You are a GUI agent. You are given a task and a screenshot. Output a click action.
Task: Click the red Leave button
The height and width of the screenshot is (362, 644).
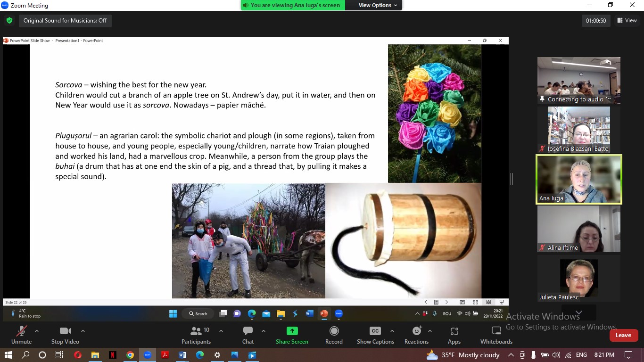tap(623, 335)
